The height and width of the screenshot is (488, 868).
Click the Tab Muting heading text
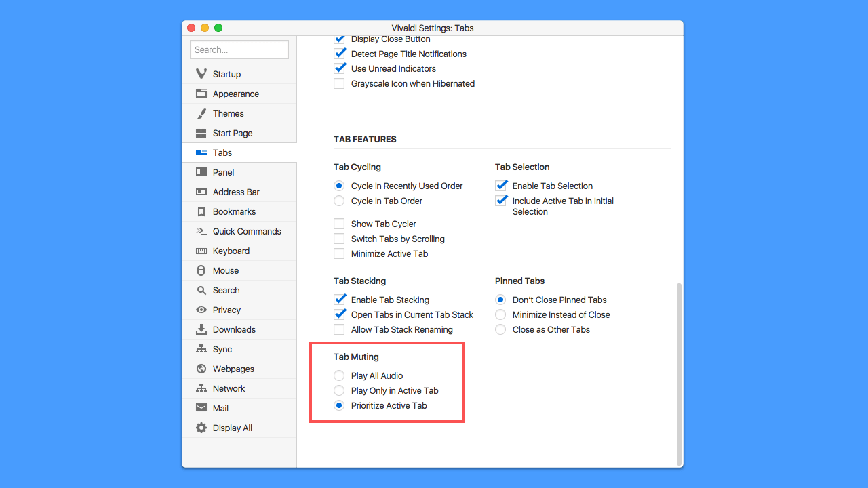coord(356,357)
